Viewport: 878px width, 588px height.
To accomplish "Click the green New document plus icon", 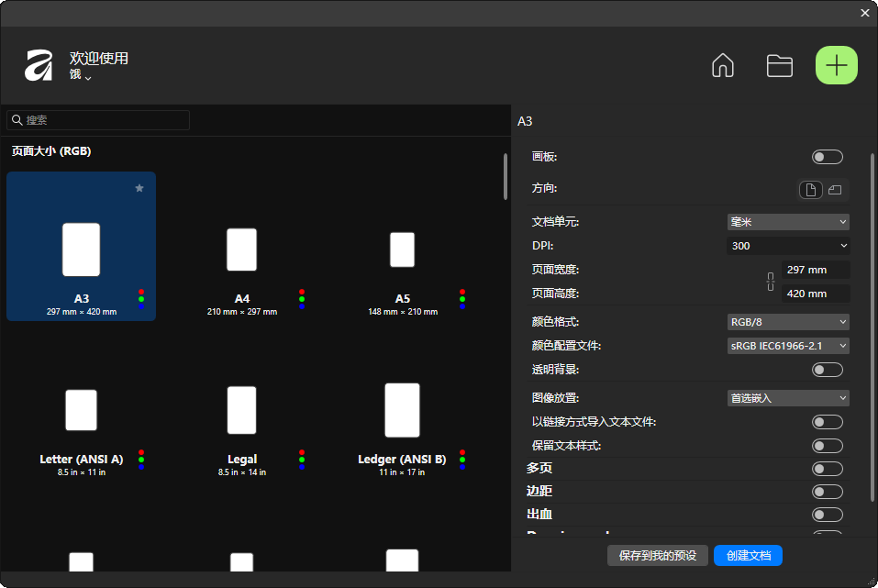I will [836, 65].
